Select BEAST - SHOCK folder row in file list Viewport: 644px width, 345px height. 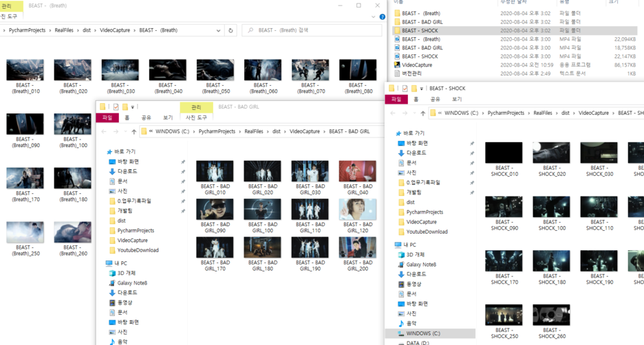point(515,31)
